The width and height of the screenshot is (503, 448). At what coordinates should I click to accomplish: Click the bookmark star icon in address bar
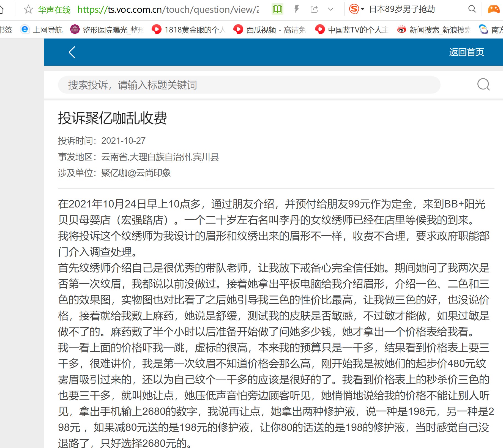pyautogui.click(x=28, y=9)
